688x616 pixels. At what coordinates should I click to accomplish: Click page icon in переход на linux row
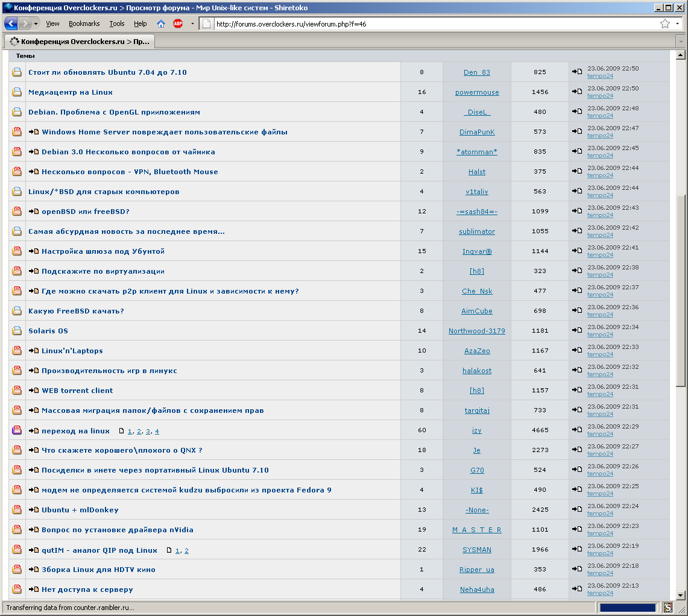122,431
